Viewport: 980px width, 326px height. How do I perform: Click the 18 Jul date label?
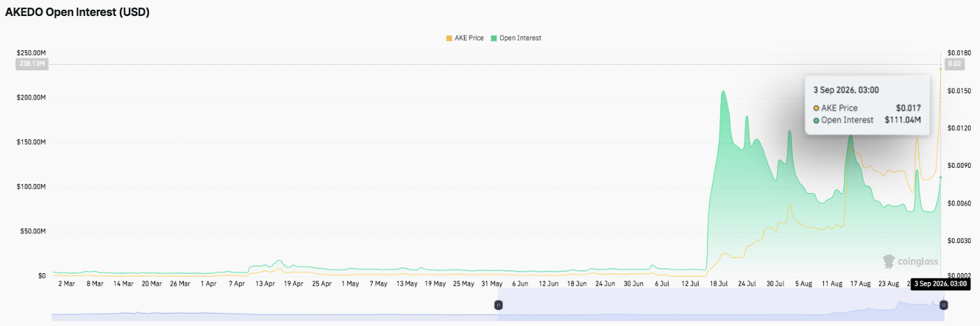click(717, 284)
